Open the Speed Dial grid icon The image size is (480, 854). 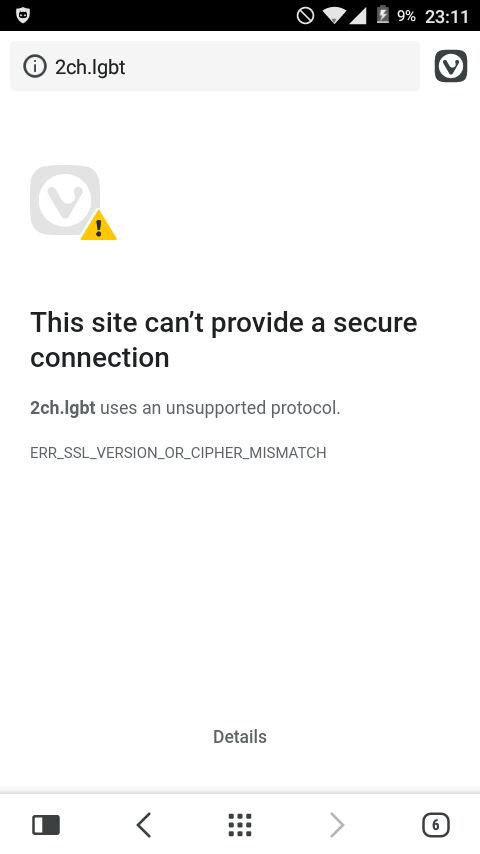pos(240,825)
